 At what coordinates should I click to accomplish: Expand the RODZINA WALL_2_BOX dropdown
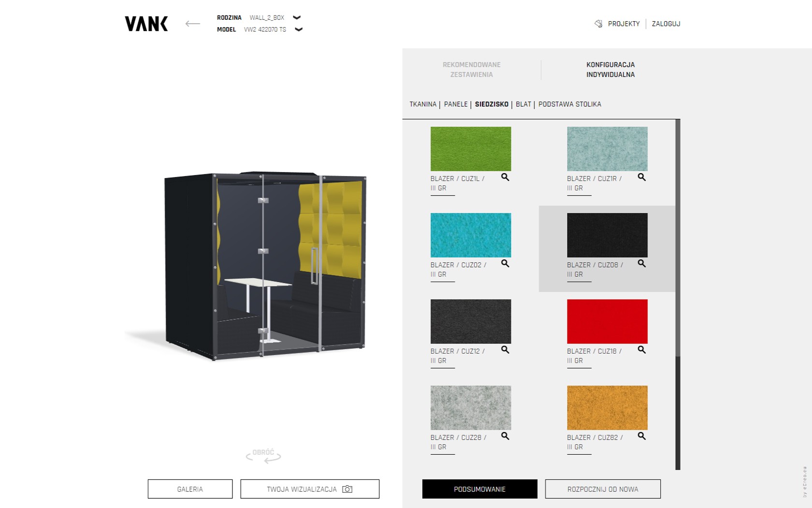coord(297,17)
